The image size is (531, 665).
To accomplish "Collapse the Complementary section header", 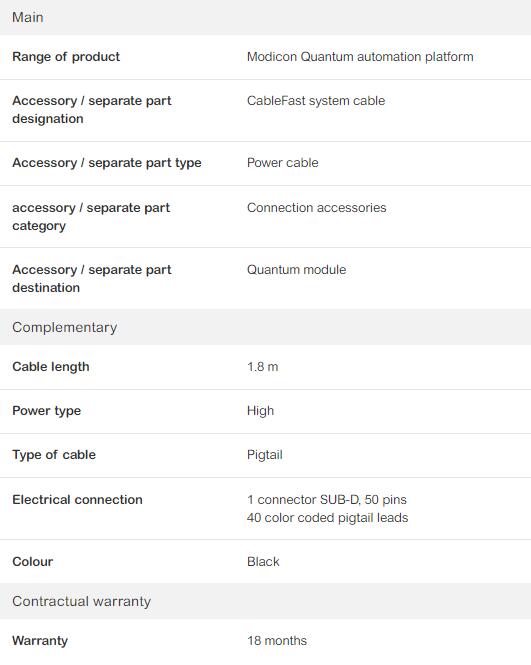I will coord(266,327).
